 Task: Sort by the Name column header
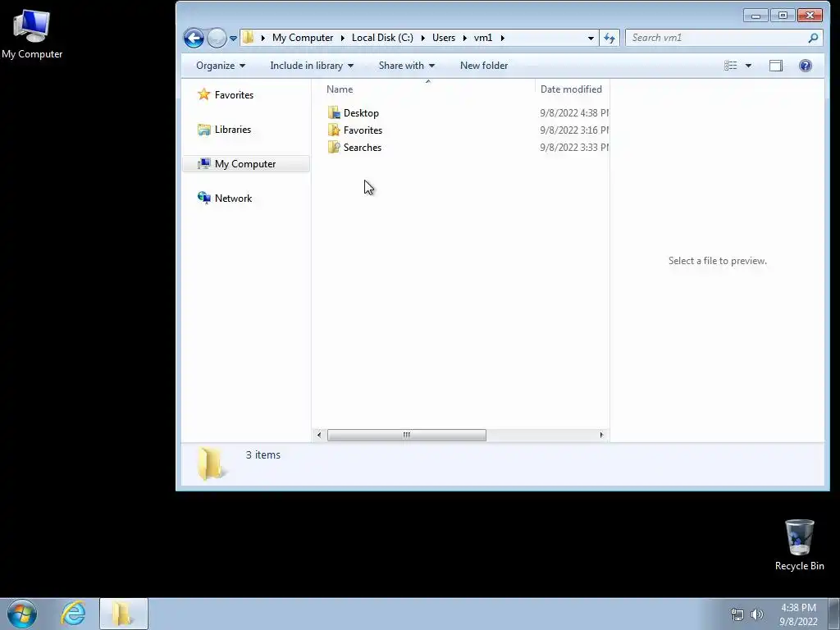(340, 89)
